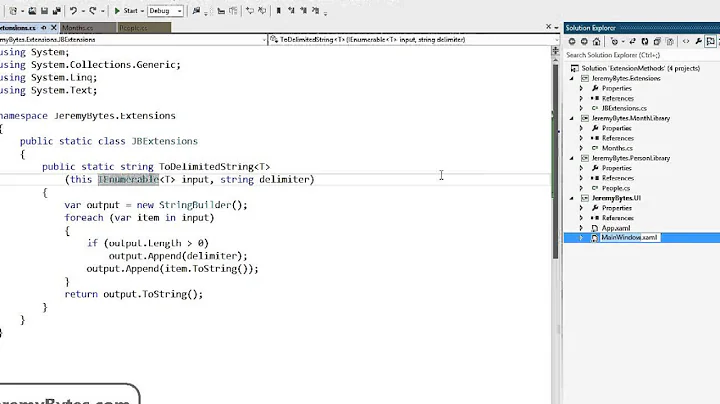Screen dimensions: 720x404
Task: Start debugging with the green Start button
Action: point(125,11)
